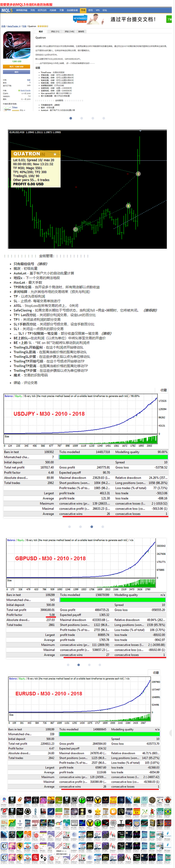
Task: Click the MQL5 logo
Action: 7,10
